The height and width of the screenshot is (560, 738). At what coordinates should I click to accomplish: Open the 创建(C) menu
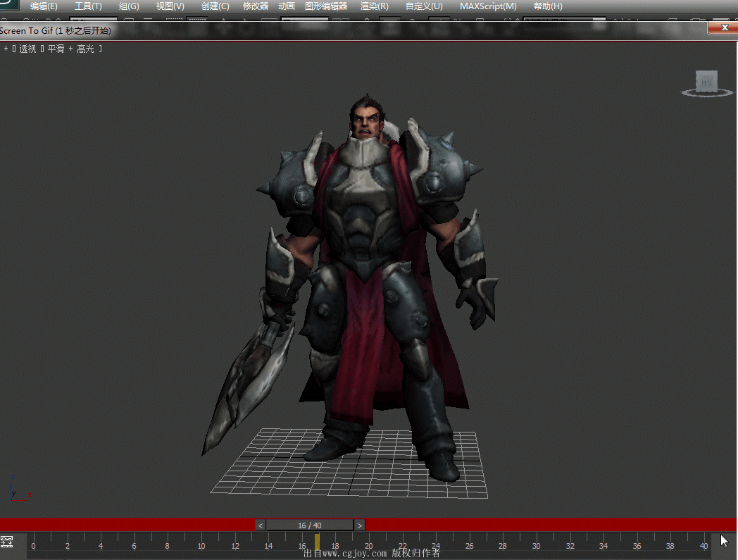coord(215,6)
